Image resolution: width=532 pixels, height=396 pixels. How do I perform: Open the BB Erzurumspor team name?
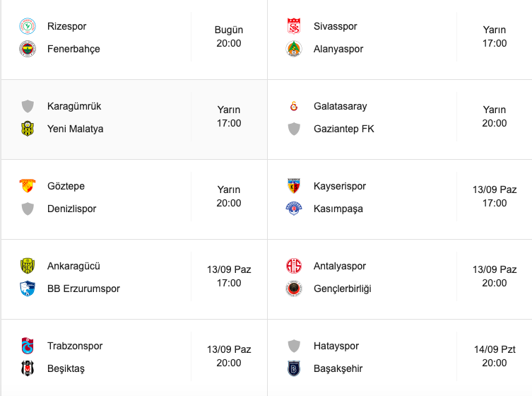click(x=83, y=289)
